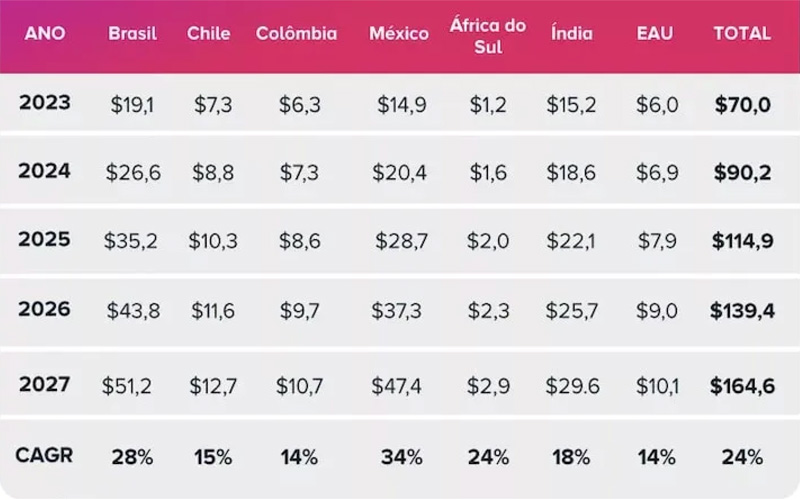Image resolution: width=800 pixels, height=500 pixels.
Task: Select México's 2027 value $47,4
Action: click(399, 385)
